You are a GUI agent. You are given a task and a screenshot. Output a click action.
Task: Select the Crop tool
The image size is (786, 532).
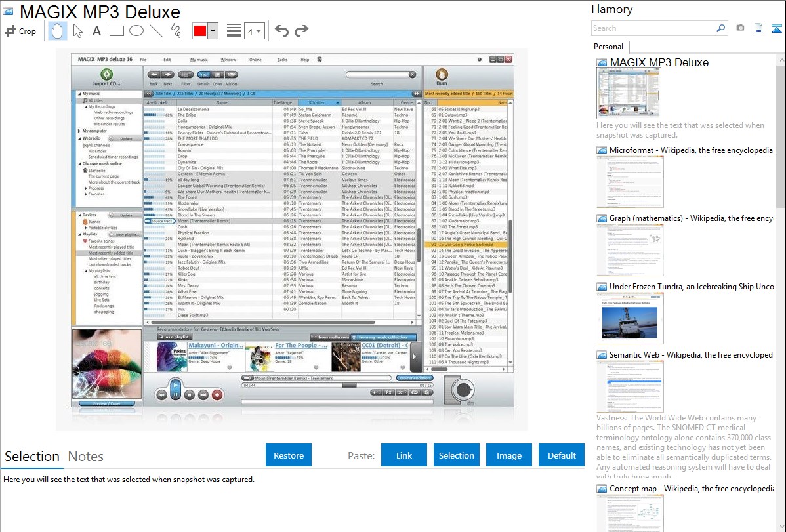pyautogui.click(x=20, y=31)
